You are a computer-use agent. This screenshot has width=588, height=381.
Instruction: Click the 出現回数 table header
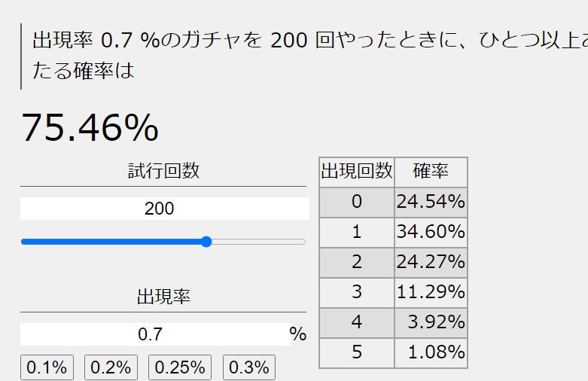click(357, 172)
